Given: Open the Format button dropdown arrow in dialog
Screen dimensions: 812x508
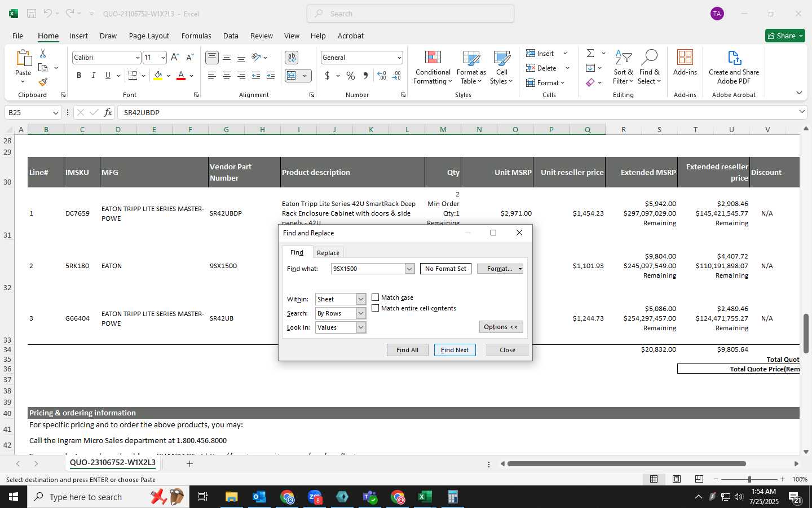Looking at the screenshot, I should 520,269.
